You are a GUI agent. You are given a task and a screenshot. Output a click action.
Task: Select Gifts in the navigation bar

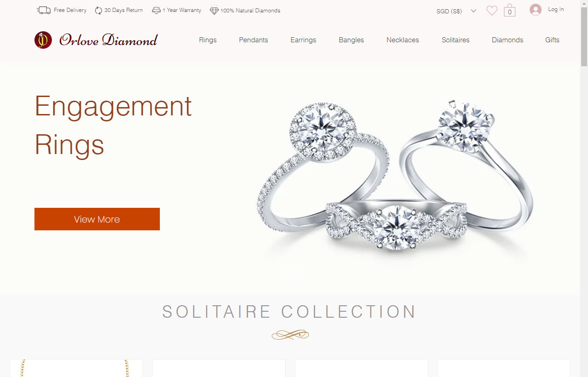coord(552,40)
